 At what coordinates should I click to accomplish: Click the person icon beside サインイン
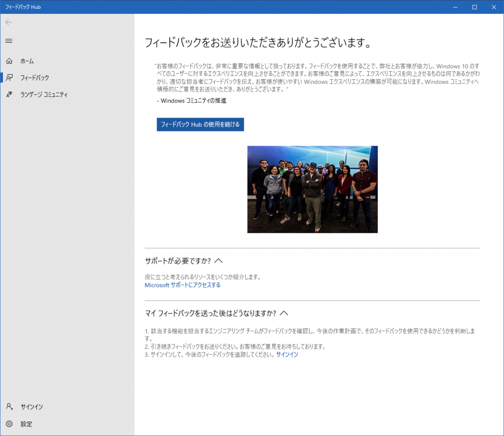coord(9,407)
